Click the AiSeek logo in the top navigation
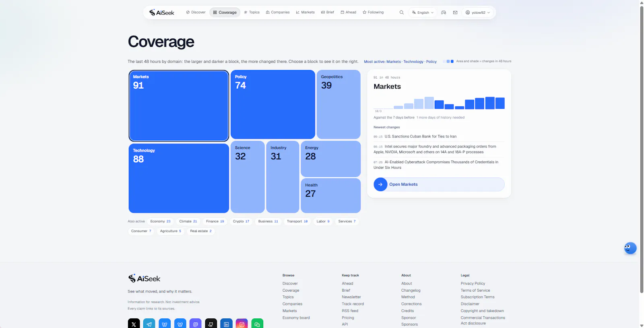Image resolution: width=644 pixels, height=328 pixels. 161,12
